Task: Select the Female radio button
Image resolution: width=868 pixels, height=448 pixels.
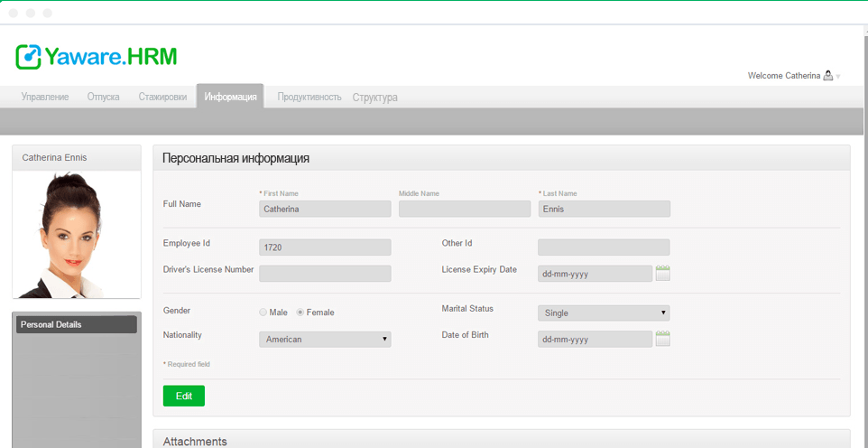Action: pyautogui.click(x=300, y=313)
